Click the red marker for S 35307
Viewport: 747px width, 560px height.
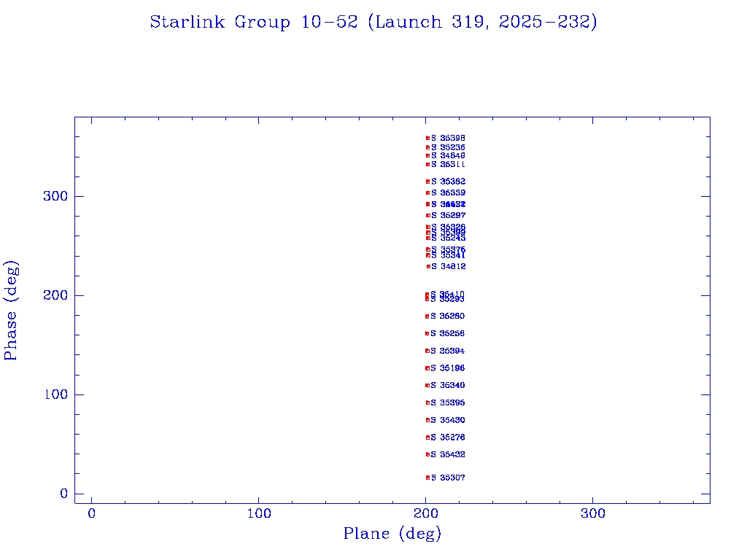click(428, 478)
